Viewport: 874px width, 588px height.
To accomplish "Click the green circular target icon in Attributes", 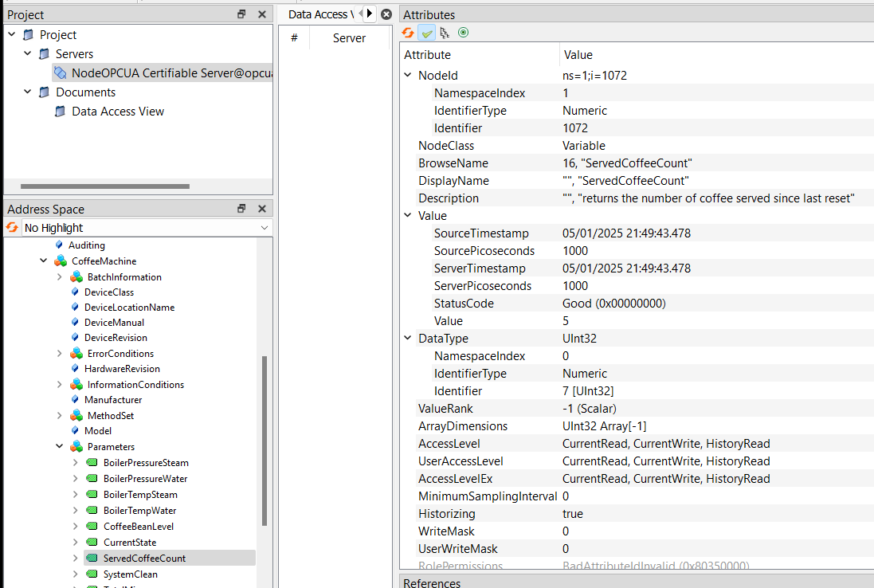I will (x=463, y=33).
